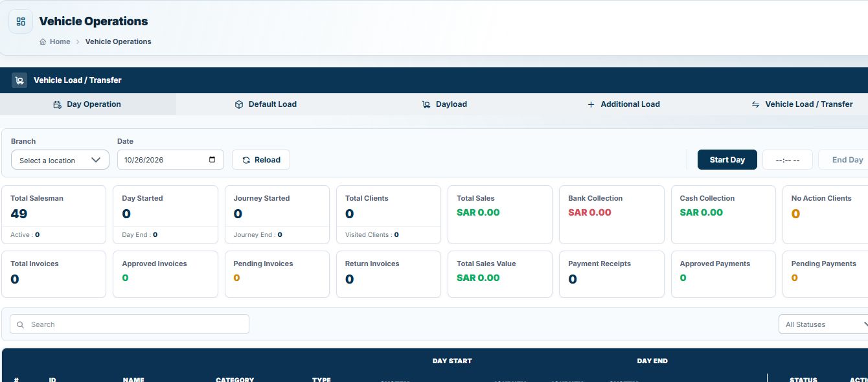Open the All Statuses filter dropdown

[x=824, y=324]
